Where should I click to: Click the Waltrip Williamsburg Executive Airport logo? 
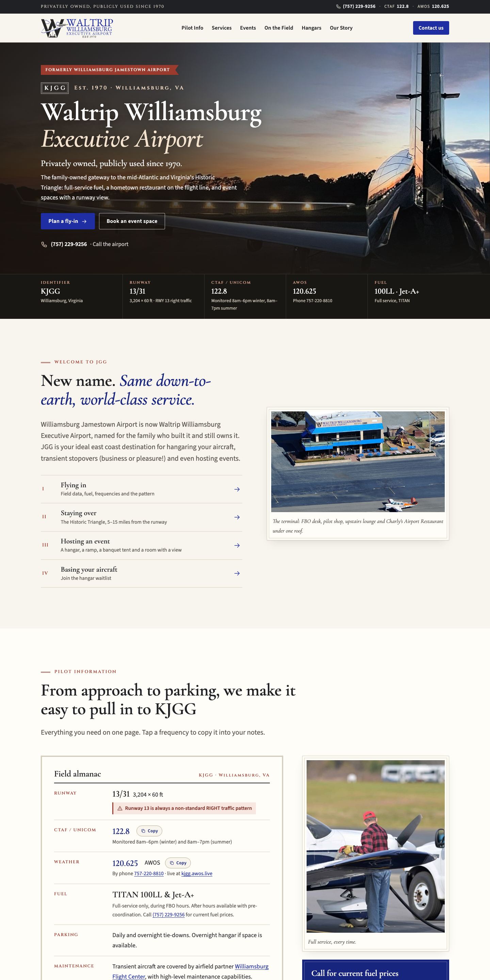click(77, 28)
